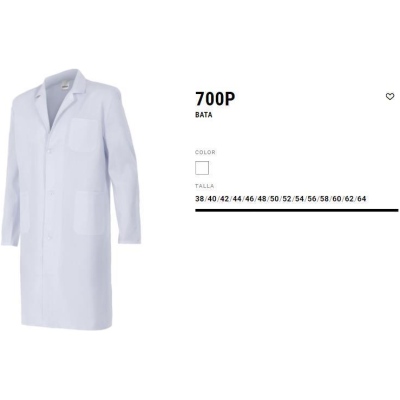This screenshot has width=400, height=400.
Task: Select the white color swatch
Action: tap(202, 168)
